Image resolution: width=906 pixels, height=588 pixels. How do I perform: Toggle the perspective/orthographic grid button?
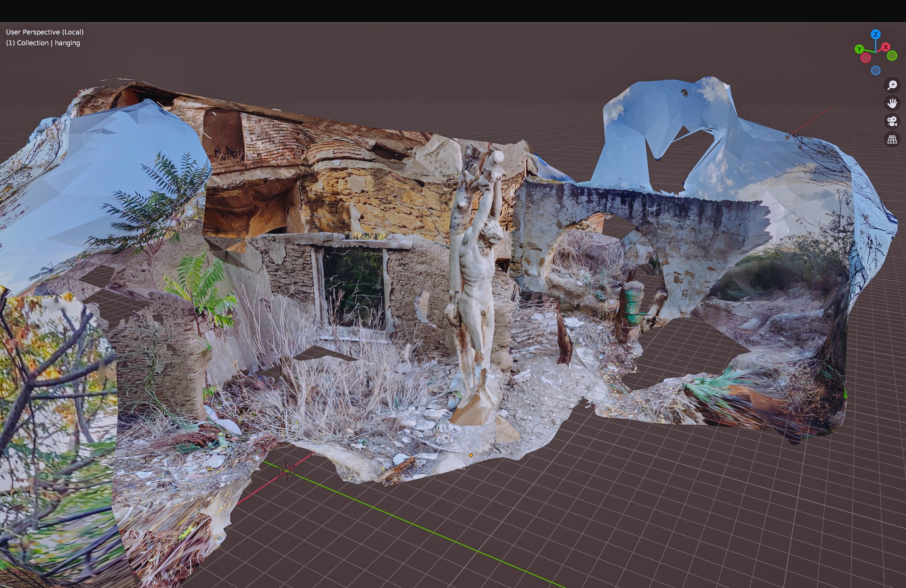[x=892, y=140]
